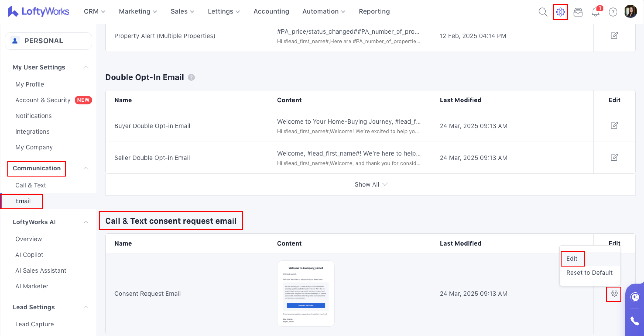The width and height of the screenshot is (644, 336).
Task: Go to Call & Text settings
Action: (x=31, y=185)
